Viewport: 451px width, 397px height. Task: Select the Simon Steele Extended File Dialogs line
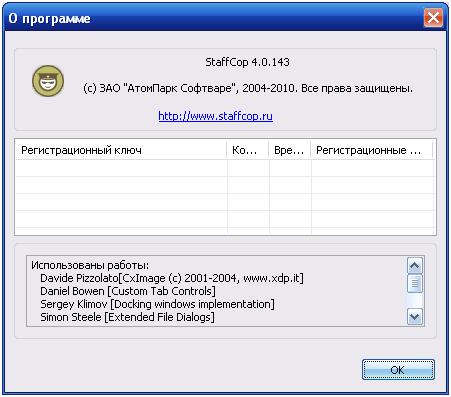tap(127, 317)
